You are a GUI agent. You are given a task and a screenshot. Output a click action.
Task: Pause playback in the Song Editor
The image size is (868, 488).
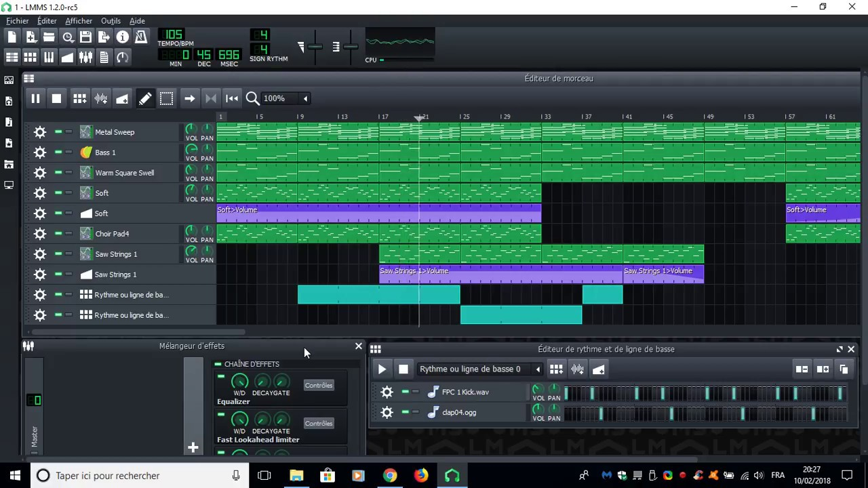(x=35, y=99)
